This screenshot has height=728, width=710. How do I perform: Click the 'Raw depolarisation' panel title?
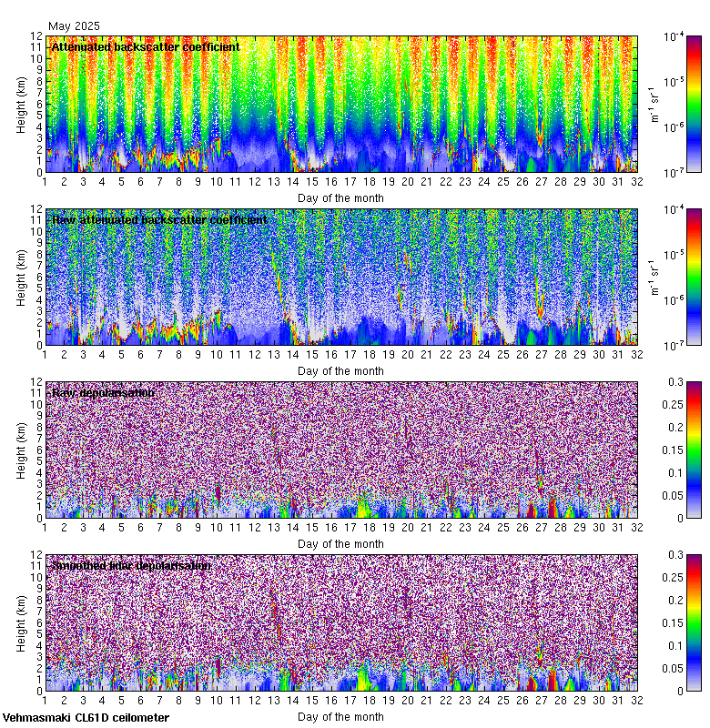coord(102,392)
